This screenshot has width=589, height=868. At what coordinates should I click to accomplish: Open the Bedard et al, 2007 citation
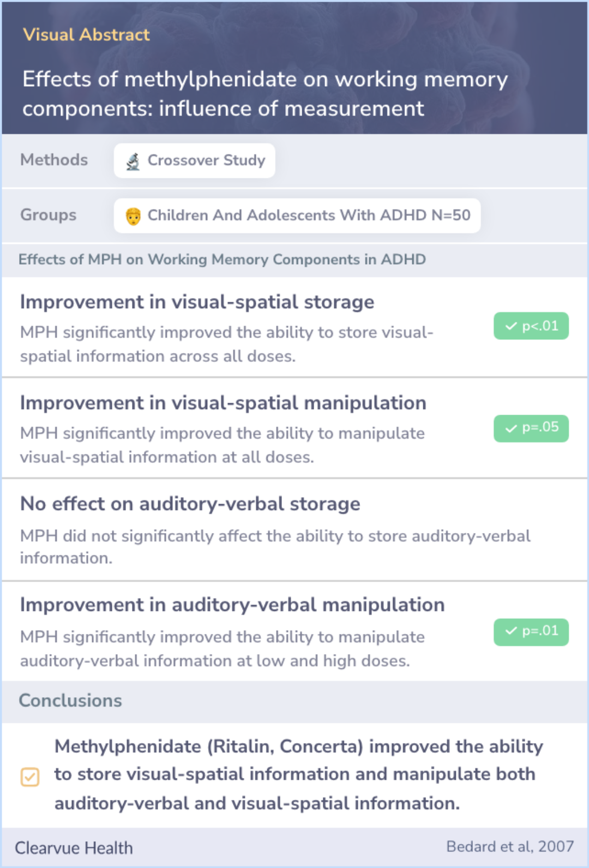click(510, 846)
